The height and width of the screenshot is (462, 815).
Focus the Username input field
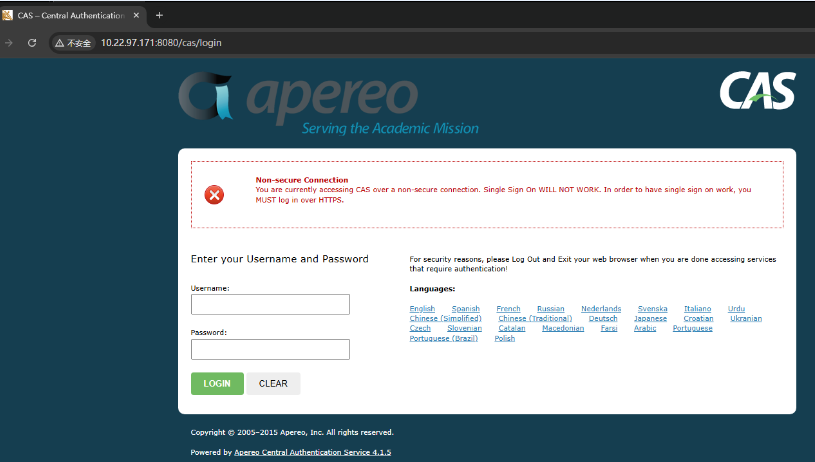tap(270, 305)
